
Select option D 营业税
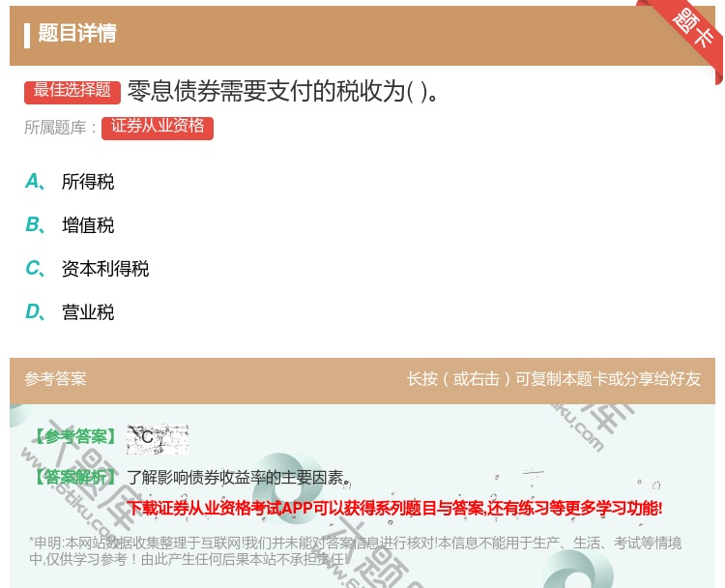click(x=70, y=312)
